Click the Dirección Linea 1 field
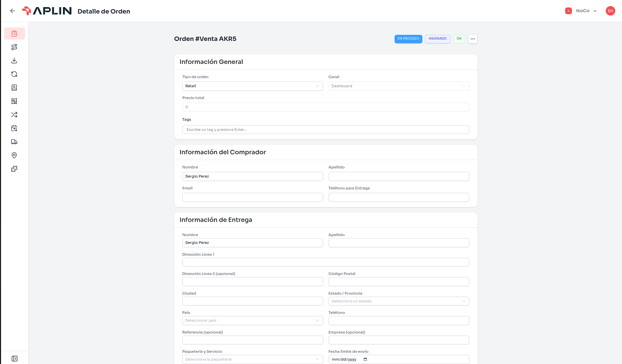 tap(326, 262)
